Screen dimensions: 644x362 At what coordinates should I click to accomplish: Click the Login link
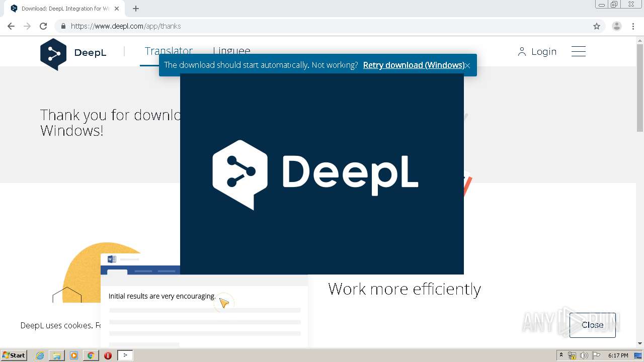544,52
